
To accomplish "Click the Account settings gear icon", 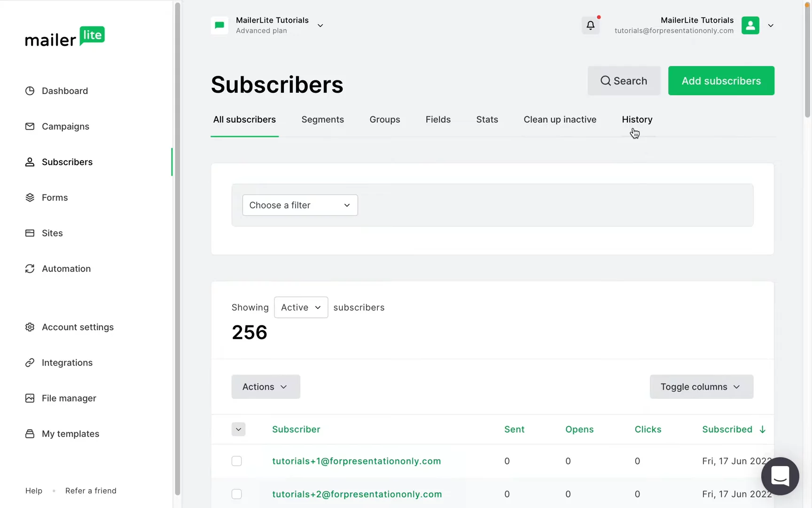I will (x=30, y=327).
